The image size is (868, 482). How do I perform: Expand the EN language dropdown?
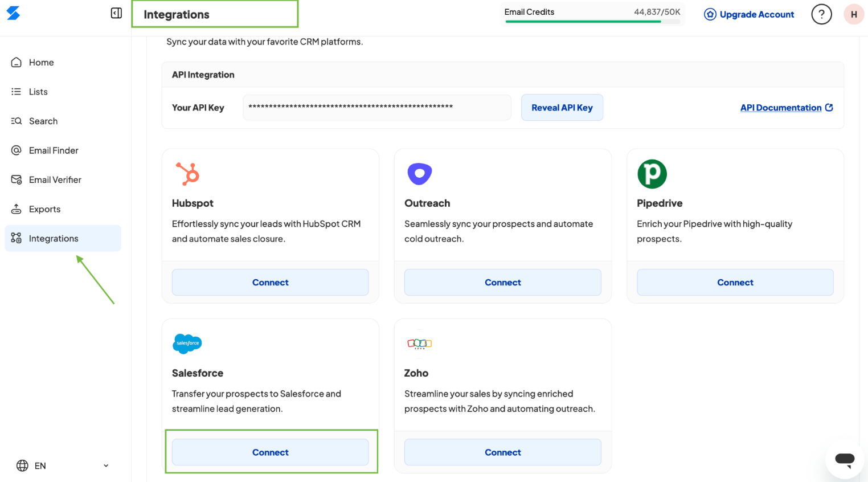pyautogui.click(x=63, y=465)
